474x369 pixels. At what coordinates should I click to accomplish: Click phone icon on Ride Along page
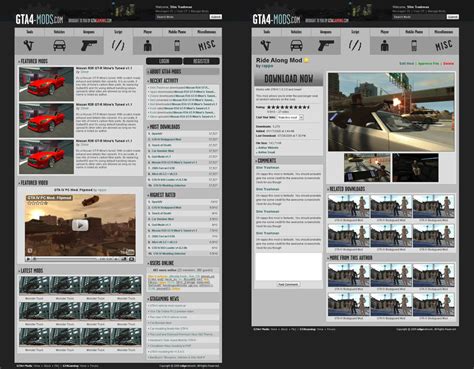[x=414, y=45]
